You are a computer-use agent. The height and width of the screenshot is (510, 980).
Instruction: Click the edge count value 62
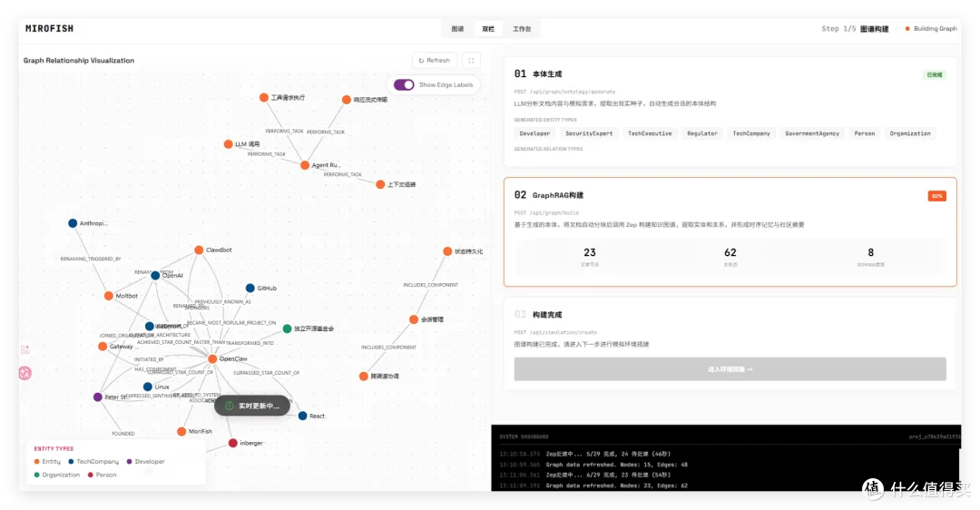tap(730, 252)
